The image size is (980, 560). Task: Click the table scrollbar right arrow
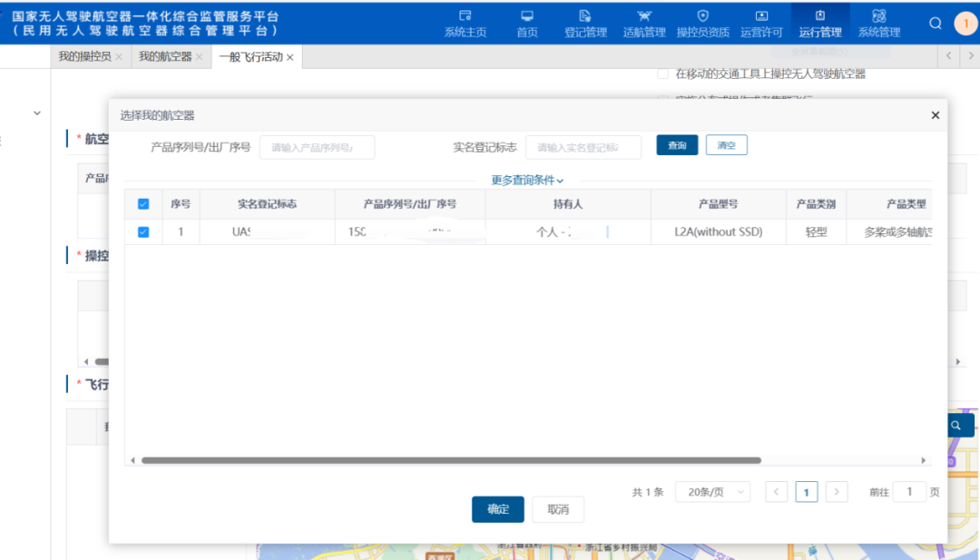[x=923, y=460]
